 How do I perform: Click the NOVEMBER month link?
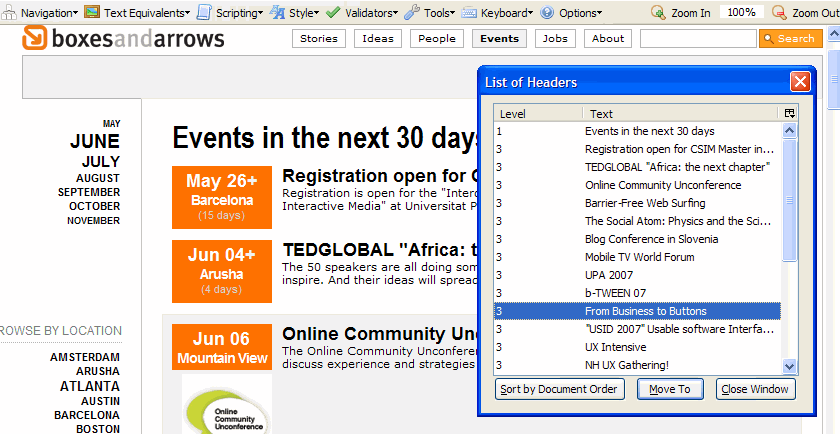[93, 221]
